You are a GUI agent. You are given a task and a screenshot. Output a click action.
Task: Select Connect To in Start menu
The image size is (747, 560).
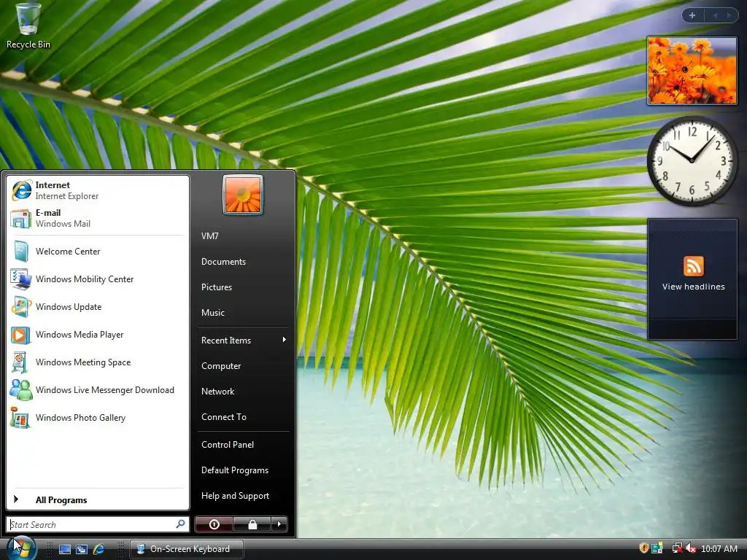tap(244, 417)
